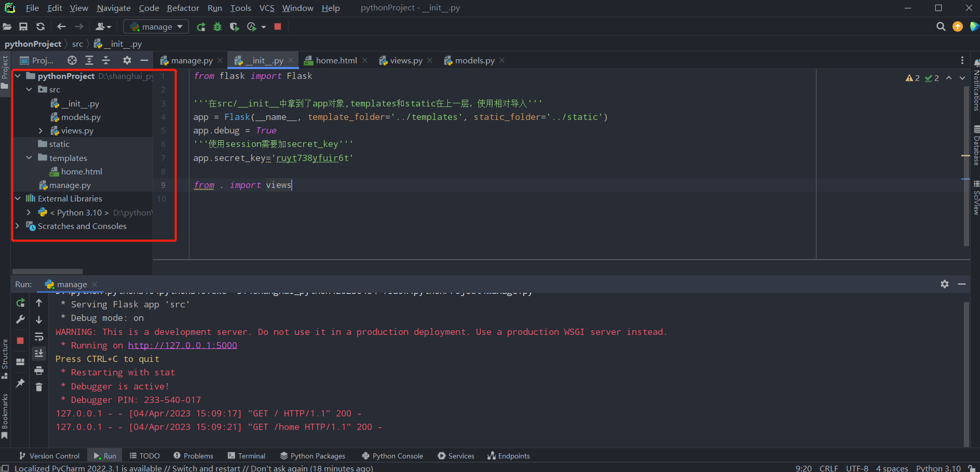The width and height of the screenshot is (980, 472).
Task: Open Run panel settings gear
Action: click(x=945, y=284)
